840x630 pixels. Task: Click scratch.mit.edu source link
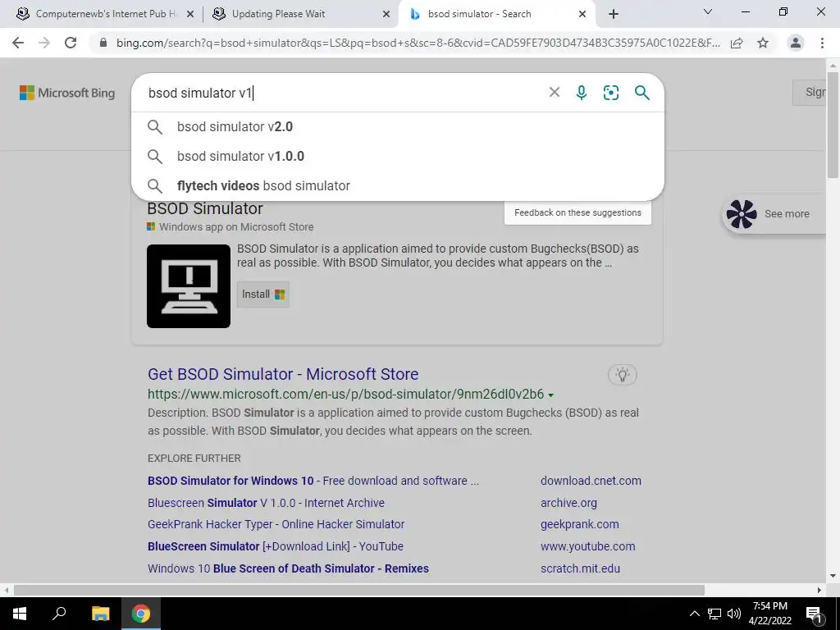tap(580, 568)
